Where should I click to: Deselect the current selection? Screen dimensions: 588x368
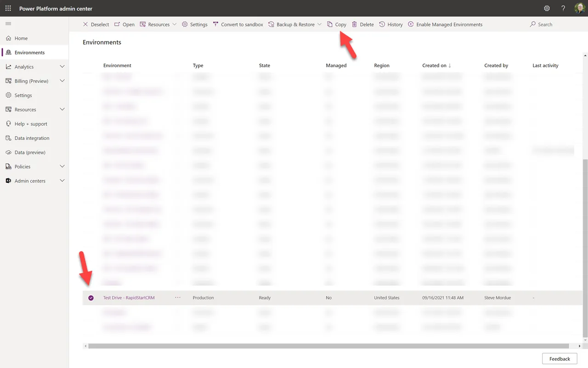[96, 24]
